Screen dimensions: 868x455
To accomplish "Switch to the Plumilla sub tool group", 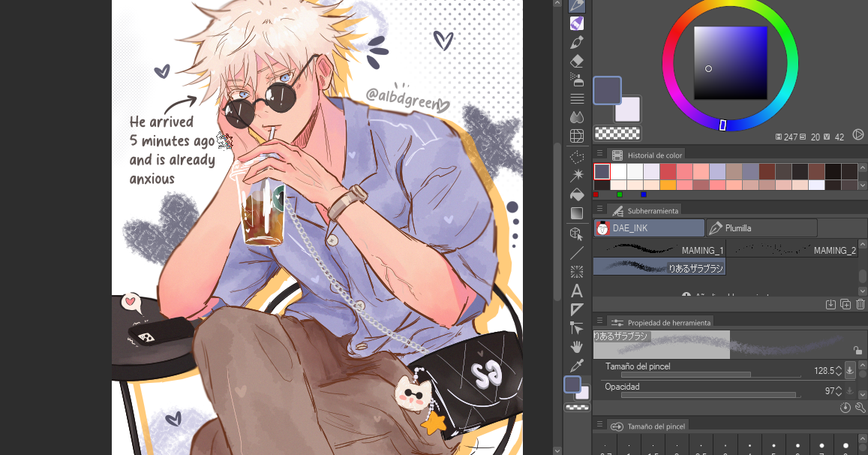I will (761, 227).
